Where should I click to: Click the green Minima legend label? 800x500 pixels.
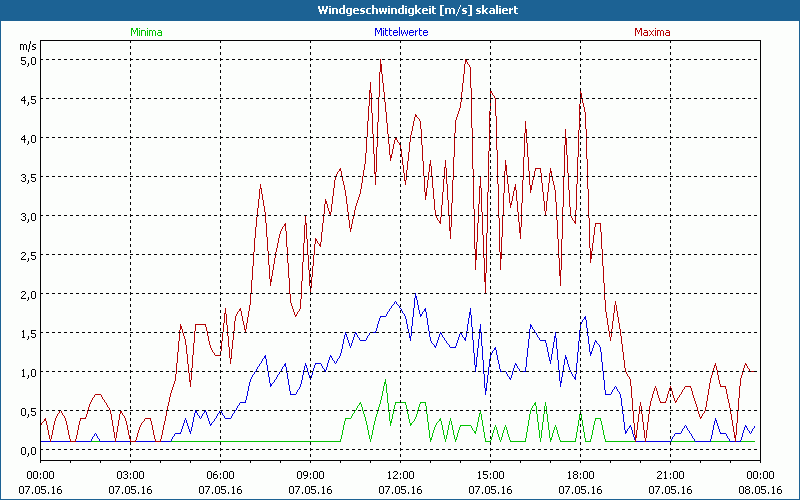[146, 32]
